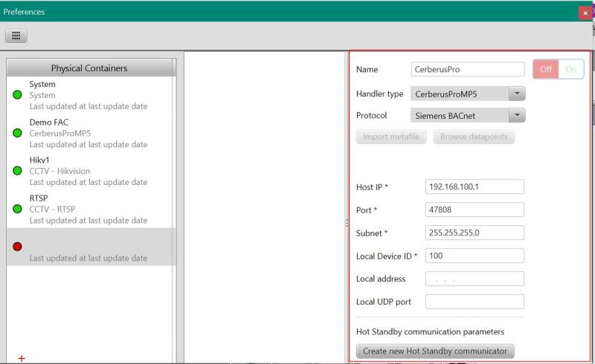
Task: Click the red status dot of unnamed container
Action: point(17,247)
